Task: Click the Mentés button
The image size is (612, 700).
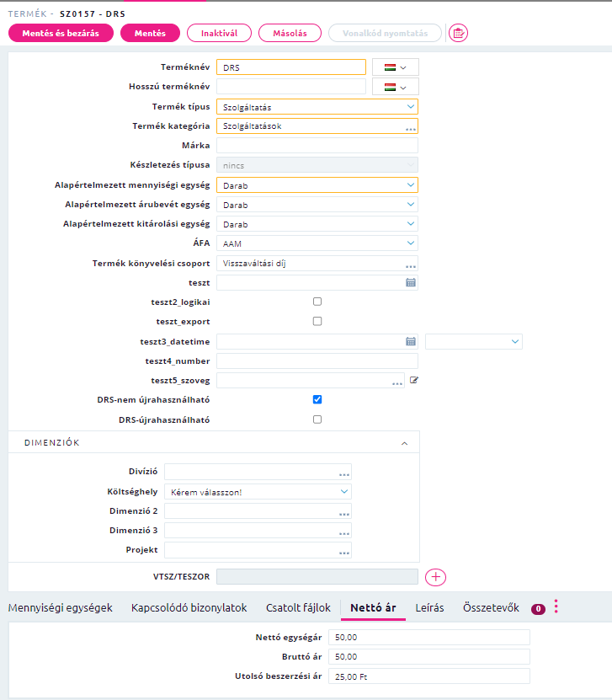Action: click(151, 33)
